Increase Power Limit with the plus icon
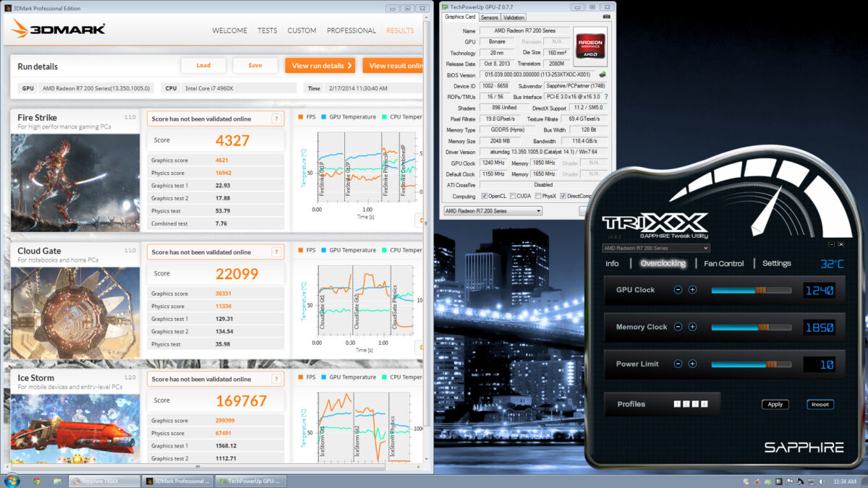This screenshot has height=488, width=868. pyautogui.click(x=692, y=364)
